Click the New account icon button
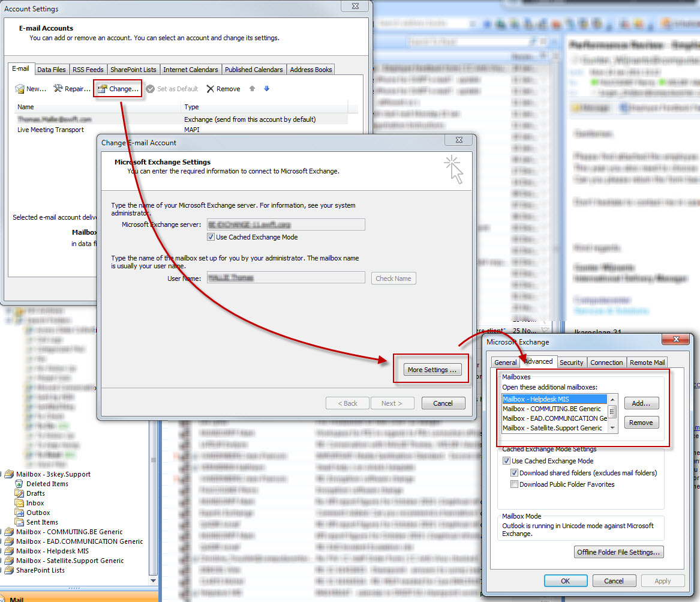The height and width of the screenshot is (602, 700). point(31,89)
